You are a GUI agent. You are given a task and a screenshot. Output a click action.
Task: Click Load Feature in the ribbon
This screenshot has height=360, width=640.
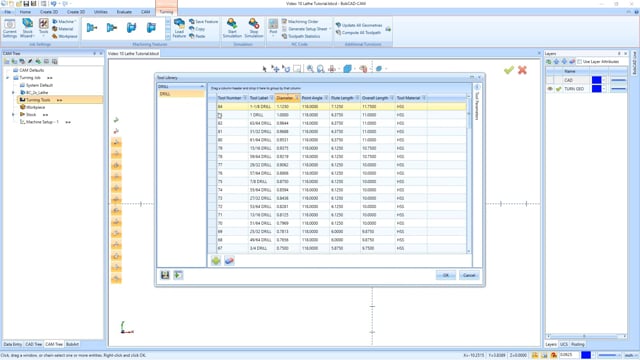point(179,28)
